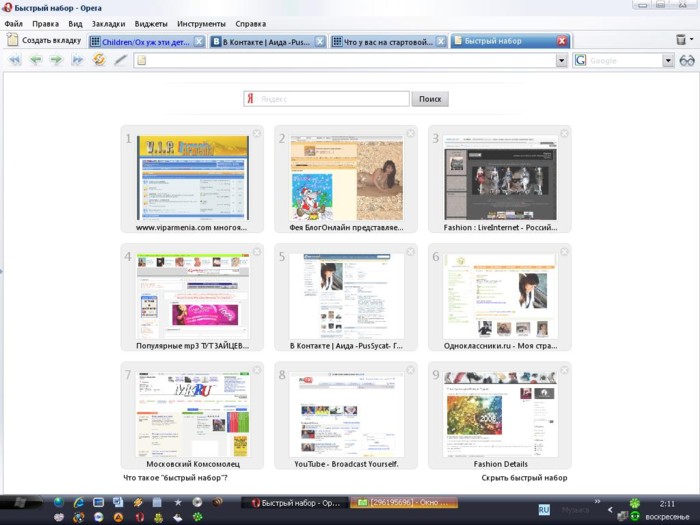Clear speed dial slot 9 with its X

(x=564, y=370)
